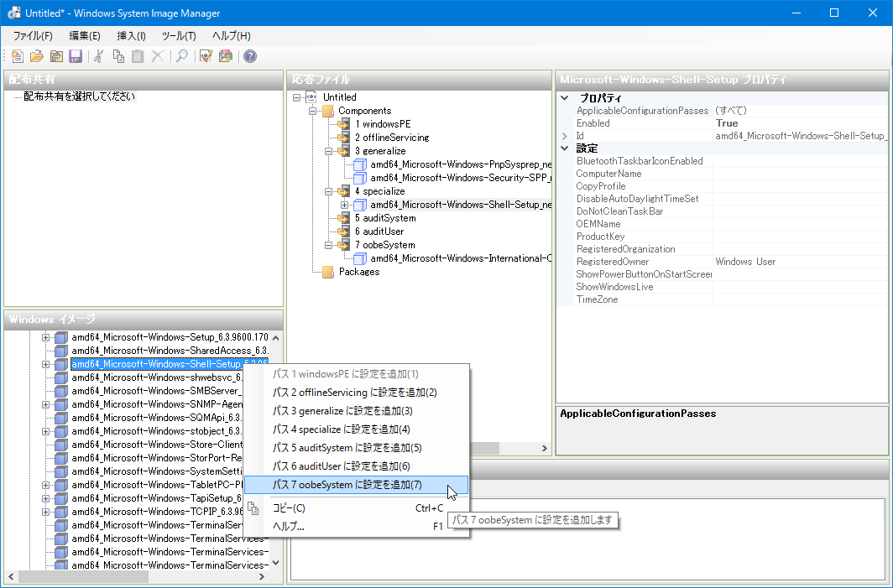Screen dimensions: 893x588
Task: Click the Untitled answer file document icon
Action: click(x=311, y=97)
